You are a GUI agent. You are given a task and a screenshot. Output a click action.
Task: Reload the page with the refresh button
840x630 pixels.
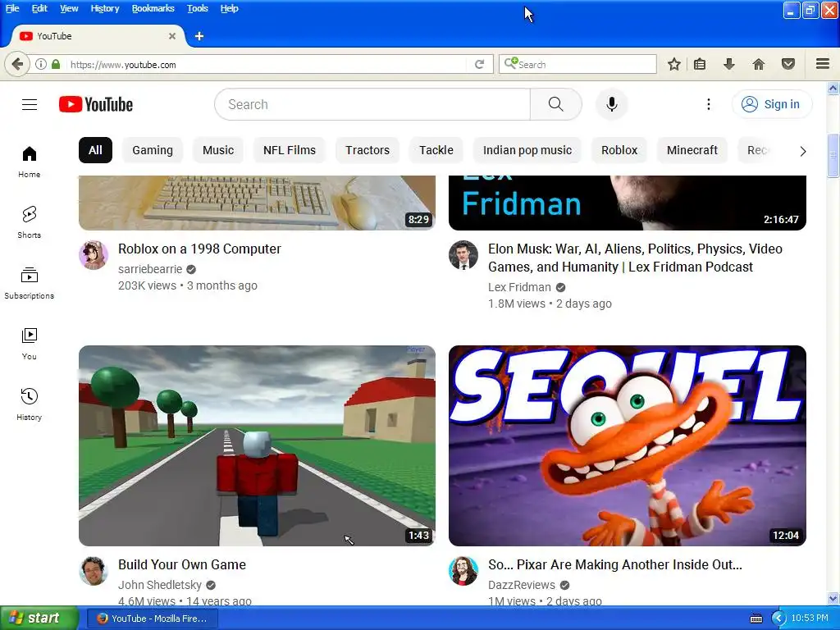(479, 64)
